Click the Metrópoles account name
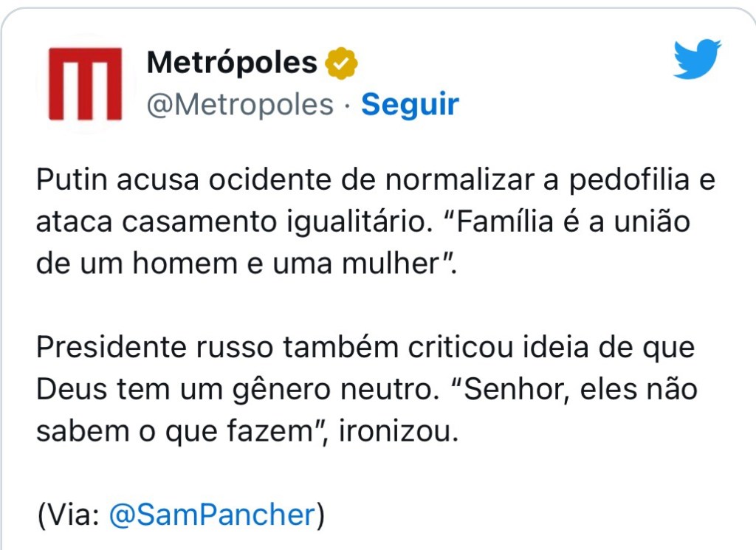 (x=232, y=63)
